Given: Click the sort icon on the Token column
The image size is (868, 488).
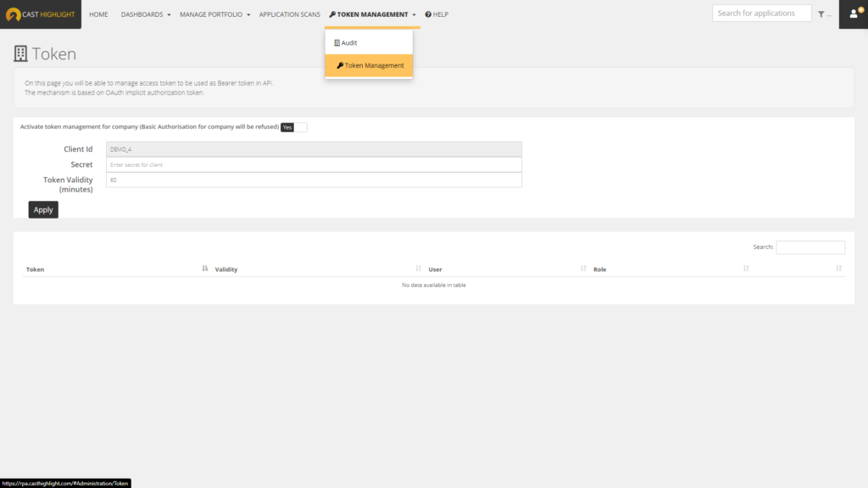Looking at the screenshot, I should (x=205, y=268).
